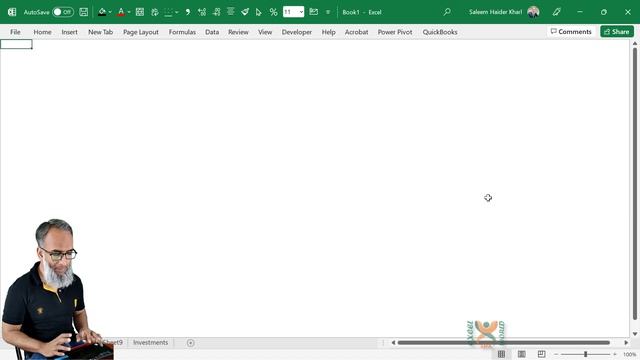Open the Review tab
Image resolution: width=640 pixels, height=360 pixels.
[x=238, y=32]
